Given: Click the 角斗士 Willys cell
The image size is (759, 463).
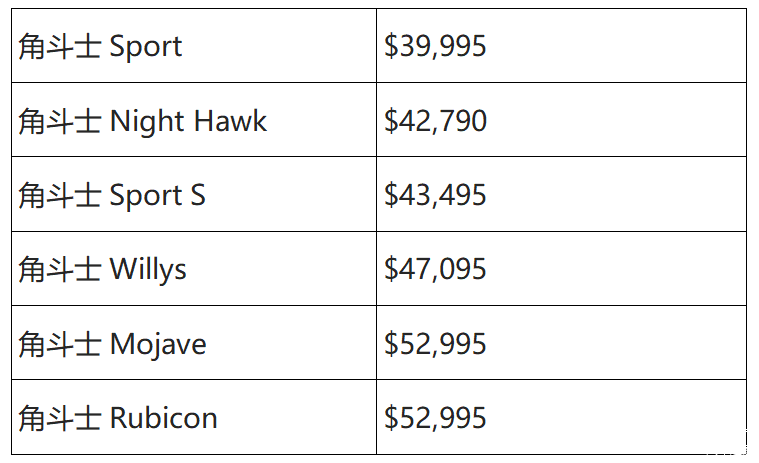Looking at the screenshot, I should pyautogui.click(x=102, y=269).
